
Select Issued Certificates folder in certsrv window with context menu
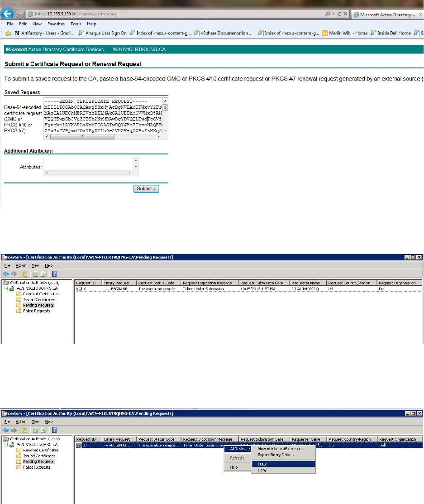coord(39,456)
